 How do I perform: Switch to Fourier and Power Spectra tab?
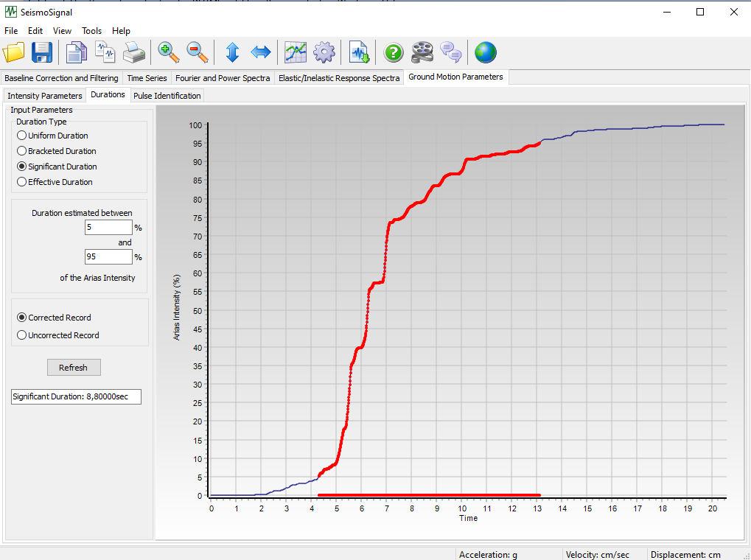[x=223, y=78]
